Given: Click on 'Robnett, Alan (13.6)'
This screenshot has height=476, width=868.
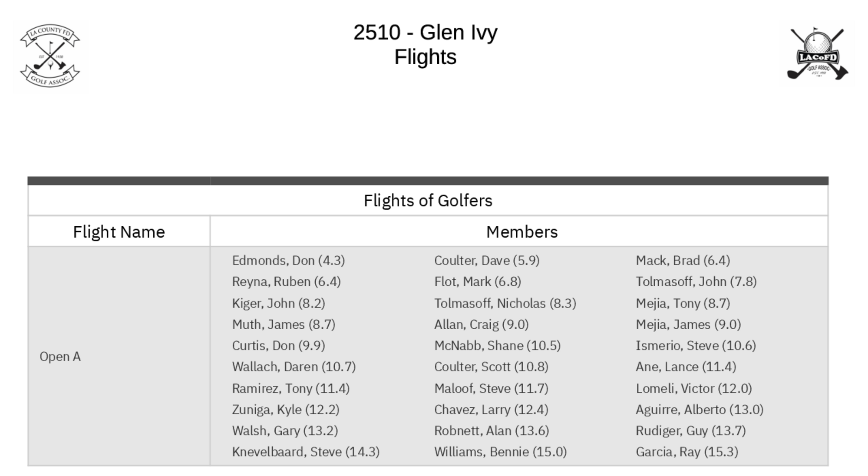Looking at the screenshot, I should 492,431.
